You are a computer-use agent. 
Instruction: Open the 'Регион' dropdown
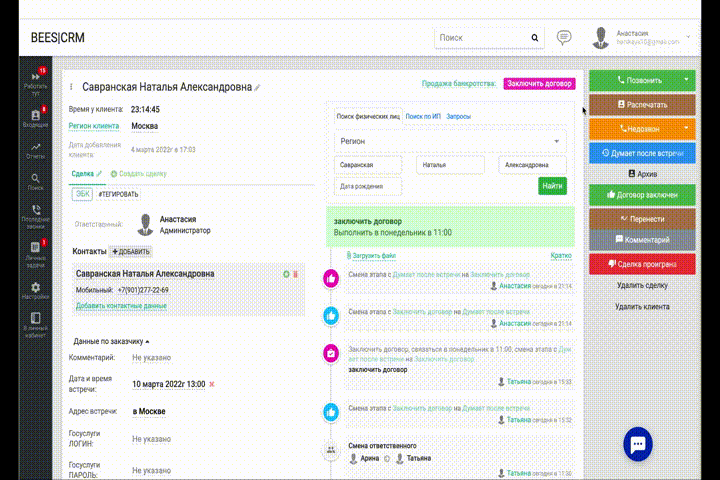point(450,141)
